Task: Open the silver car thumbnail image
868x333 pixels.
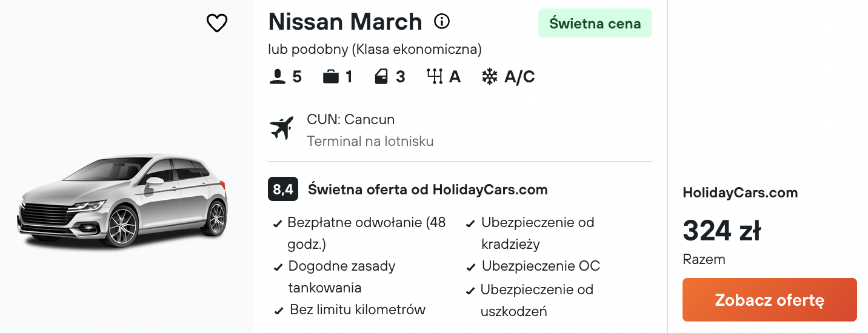Action: pyautogui.click(x=122, y=201)
